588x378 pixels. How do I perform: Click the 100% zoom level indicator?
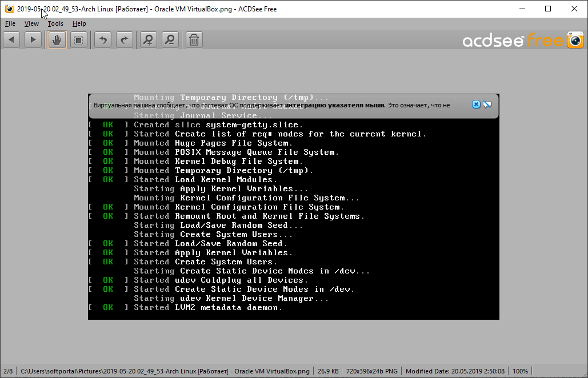(520, 371)
